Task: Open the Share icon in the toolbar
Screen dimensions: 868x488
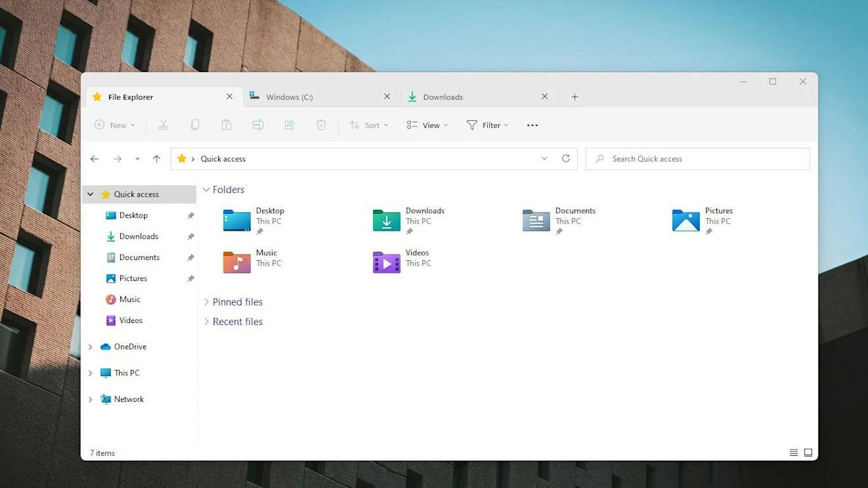Action: [x=289, y=124]
